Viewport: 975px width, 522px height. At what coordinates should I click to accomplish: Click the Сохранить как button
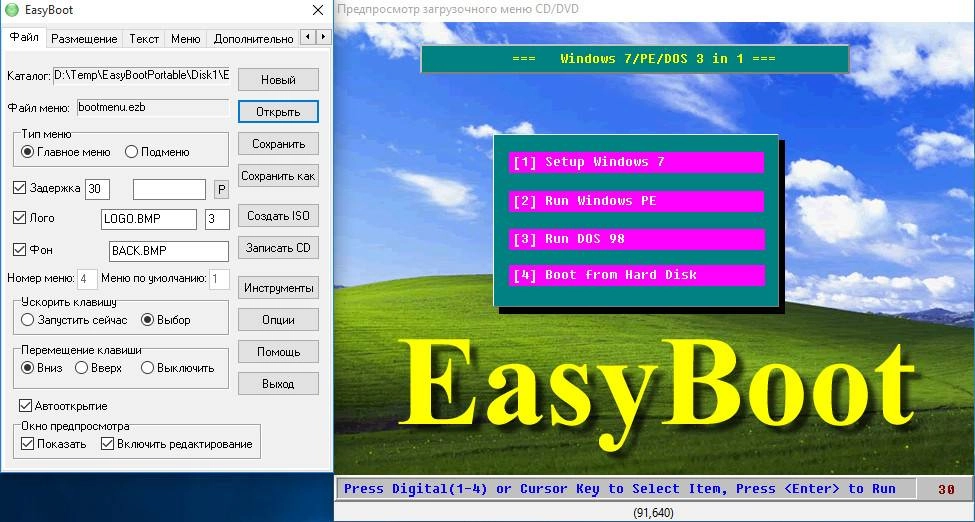tap(278, 176)
